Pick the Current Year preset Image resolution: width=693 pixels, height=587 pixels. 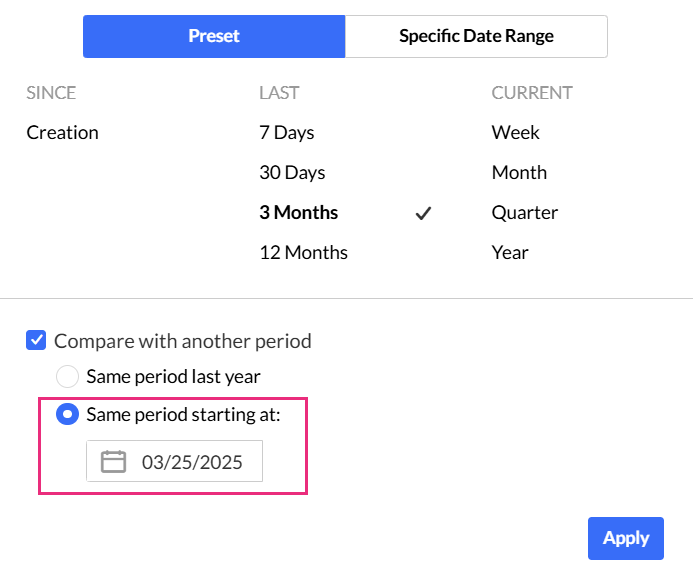(510, 253)
